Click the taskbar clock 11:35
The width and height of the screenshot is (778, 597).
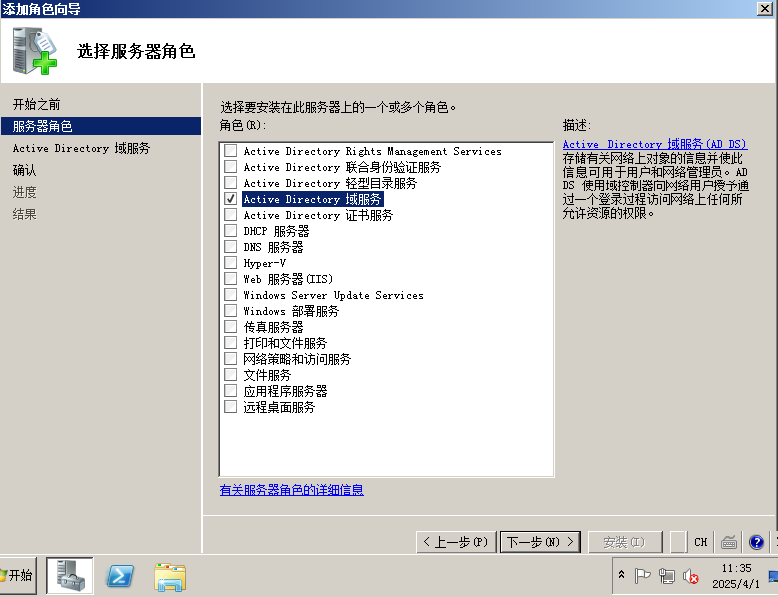tap(736, 568)
